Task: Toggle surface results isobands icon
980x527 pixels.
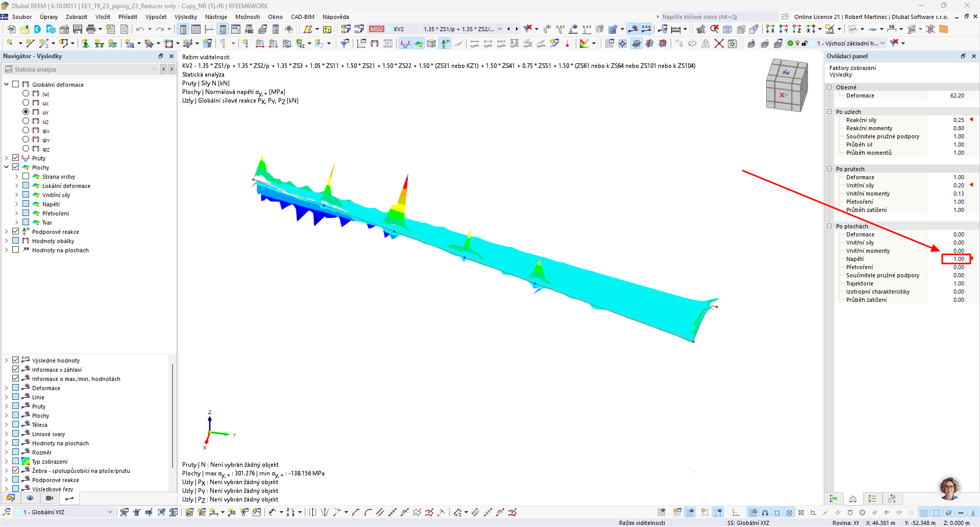Action: tap(419, 43)
